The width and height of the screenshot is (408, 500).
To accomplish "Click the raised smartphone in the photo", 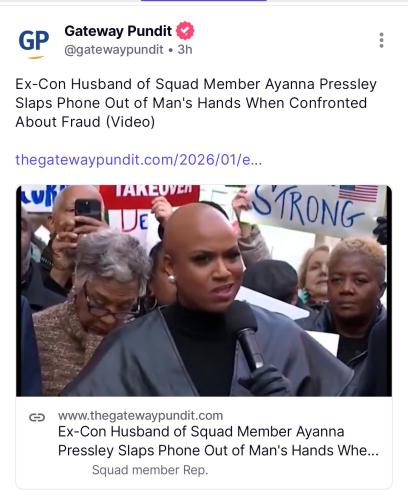I will 88,210.
